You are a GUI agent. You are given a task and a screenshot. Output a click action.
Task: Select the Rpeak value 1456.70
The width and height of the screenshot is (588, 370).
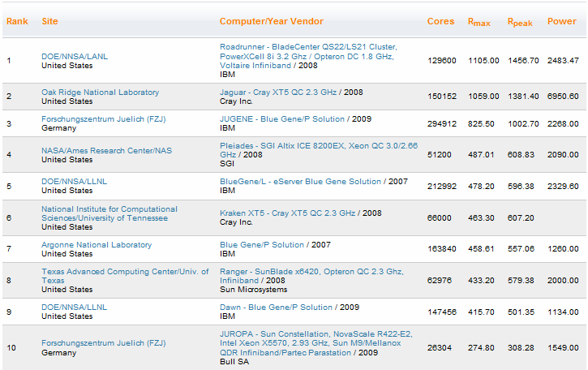(523, 60)
